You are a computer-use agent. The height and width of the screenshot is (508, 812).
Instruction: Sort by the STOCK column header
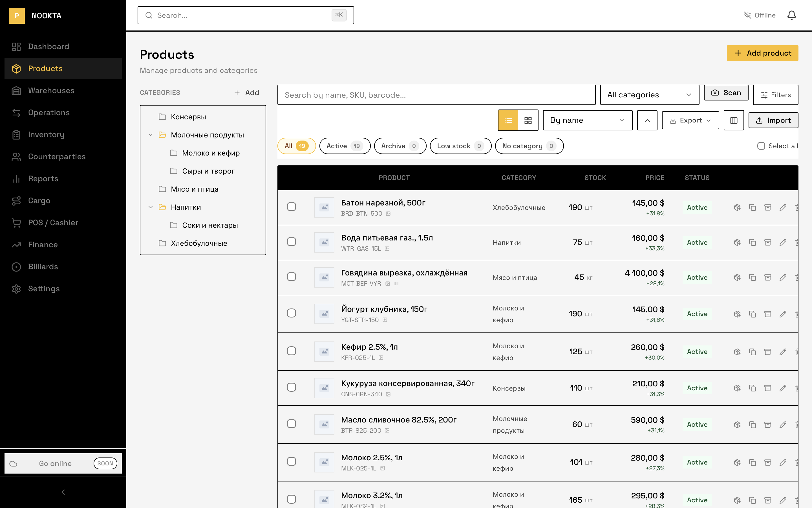pyautogui.click(x=595, y=178)
